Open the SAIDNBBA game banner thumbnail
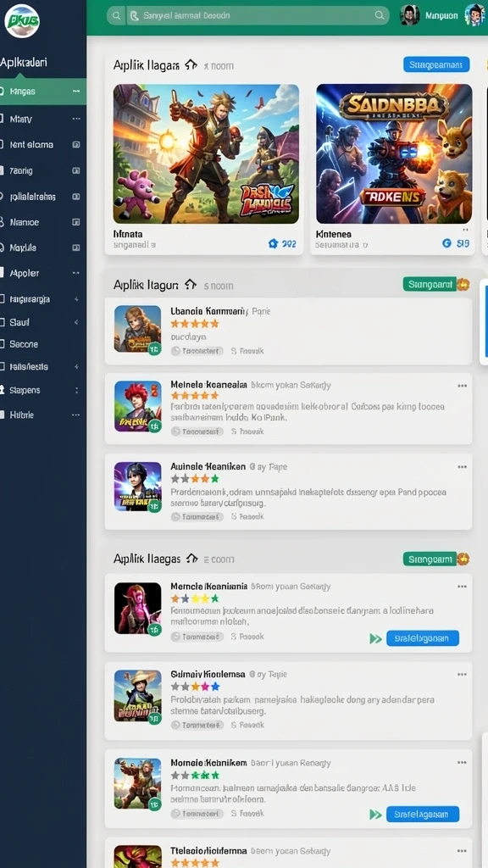 (x=394, y=154)
